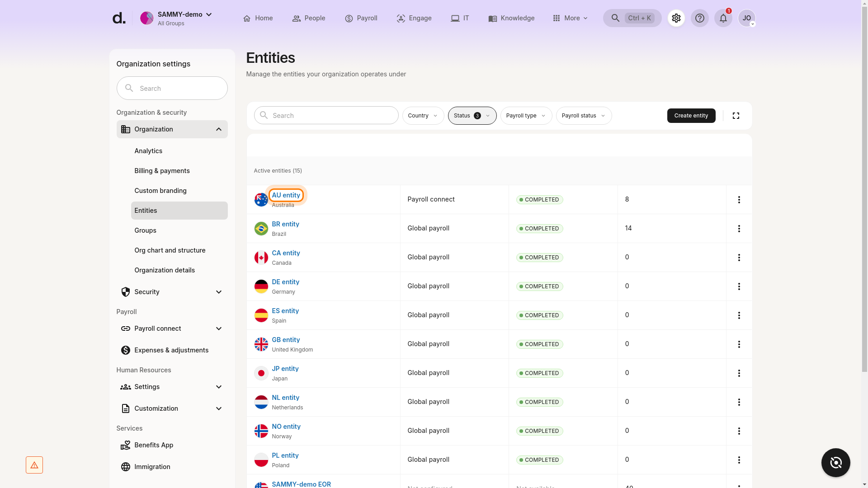
Task: Toggle the fullscreen table icon
Action: coord(736,116)
